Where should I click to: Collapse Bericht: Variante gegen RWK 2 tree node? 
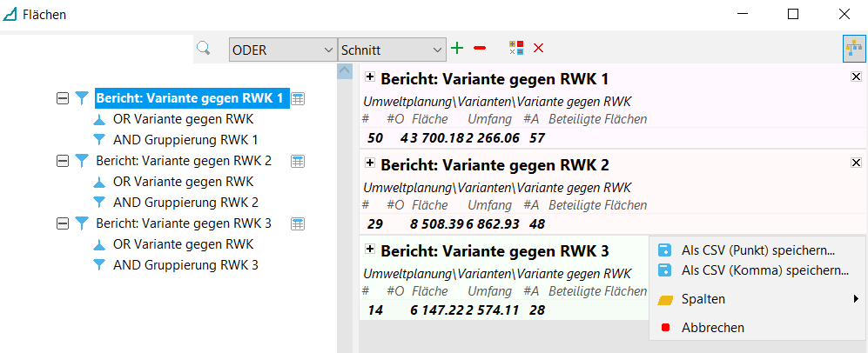tap(63, 161)
